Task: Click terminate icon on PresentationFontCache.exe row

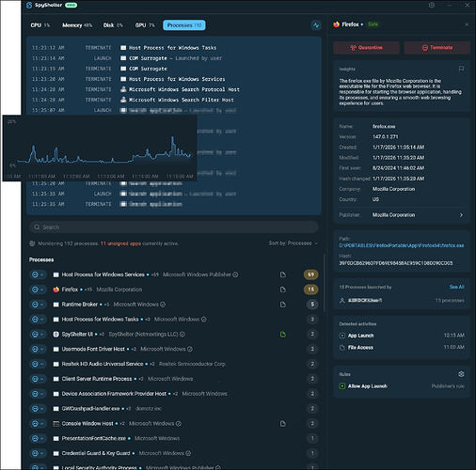Action: [35, 438]
